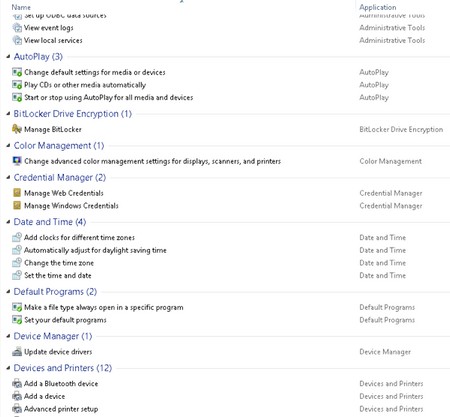Collapse the AutoPlay (3) group
Viewport: 450px width, 417px height.
tap(8, 57)
